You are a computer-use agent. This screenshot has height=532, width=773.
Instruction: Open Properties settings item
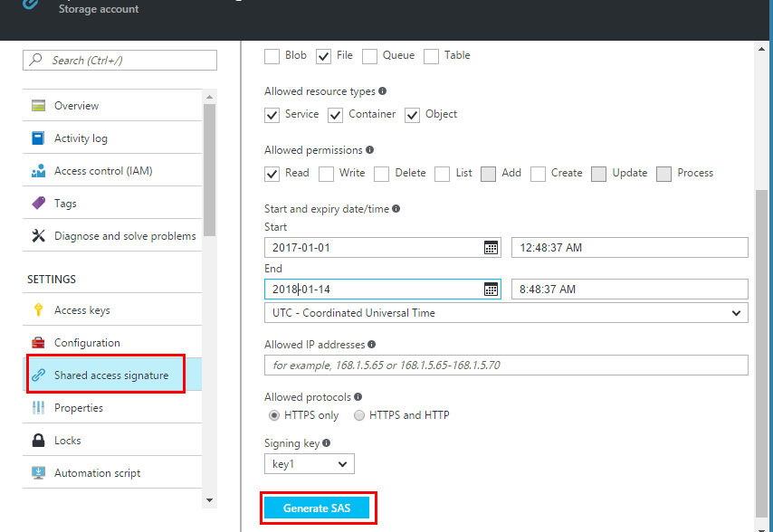point(112,408)
